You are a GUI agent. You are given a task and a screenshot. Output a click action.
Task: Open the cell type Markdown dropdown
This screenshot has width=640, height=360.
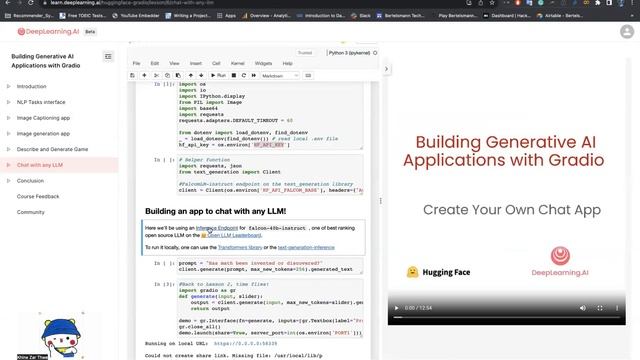pyautogui.click(x=280, y=76)
